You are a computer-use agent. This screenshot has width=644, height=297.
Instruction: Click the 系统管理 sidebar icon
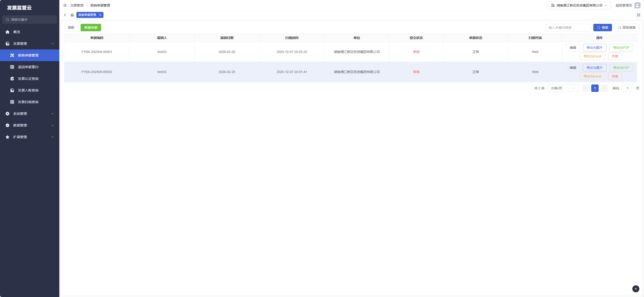pos(7,114)
